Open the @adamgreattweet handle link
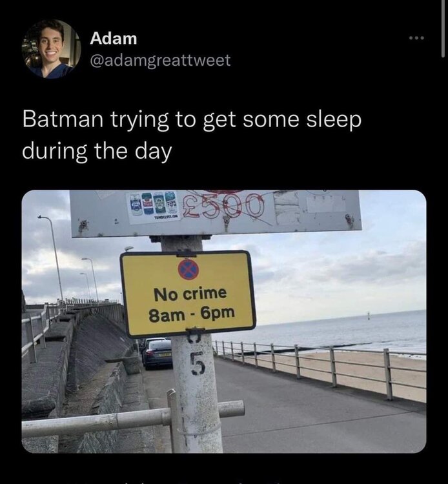448x484 pixels. pyautogui.click(x=160, y=60)
